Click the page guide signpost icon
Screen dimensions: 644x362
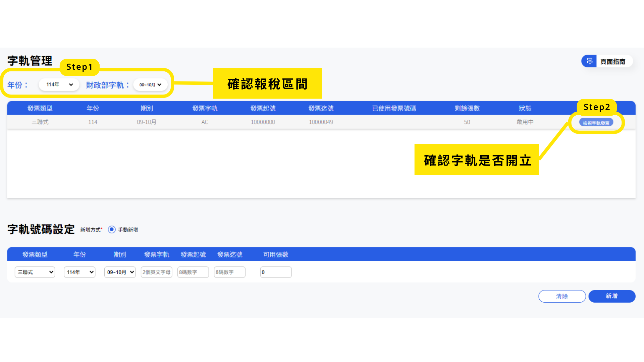point(589,61)
